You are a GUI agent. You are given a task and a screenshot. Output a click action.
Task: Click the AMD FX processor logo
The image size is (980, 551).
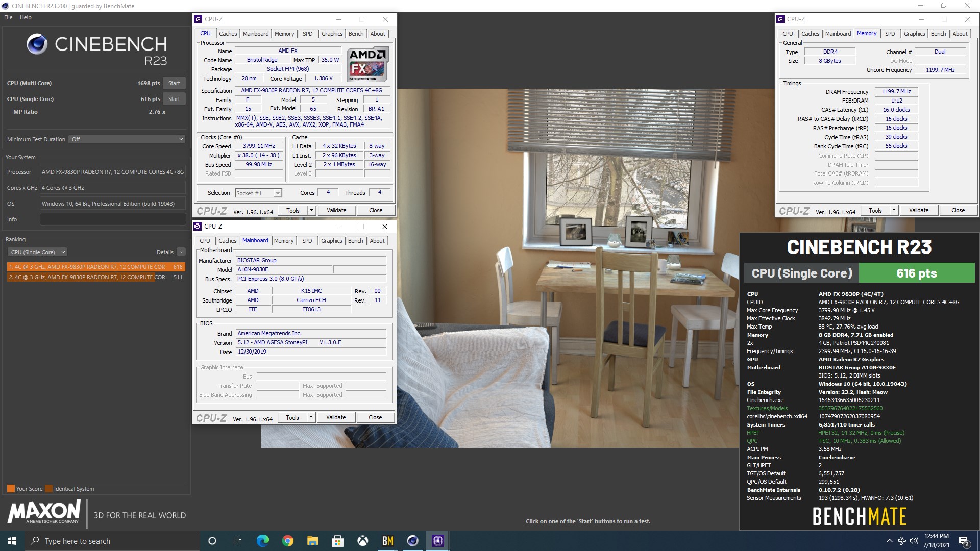click(367, 64)
